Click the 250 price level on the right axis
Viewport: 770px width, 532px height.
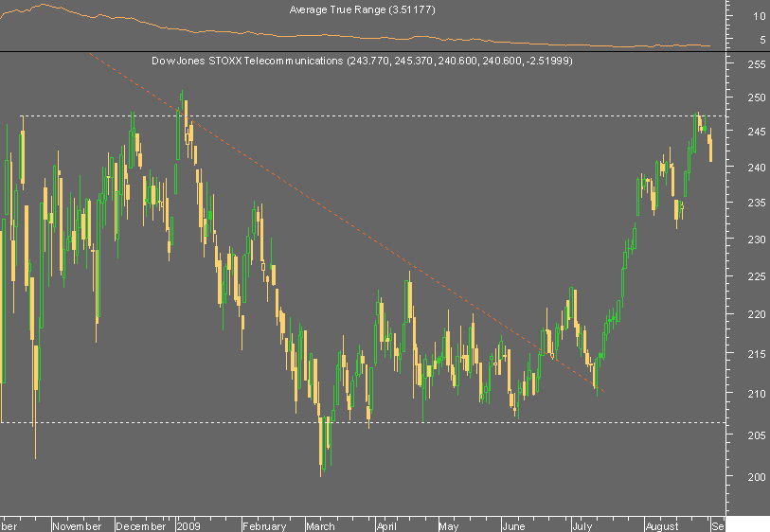pyautogui.click(x=756, y=98)
